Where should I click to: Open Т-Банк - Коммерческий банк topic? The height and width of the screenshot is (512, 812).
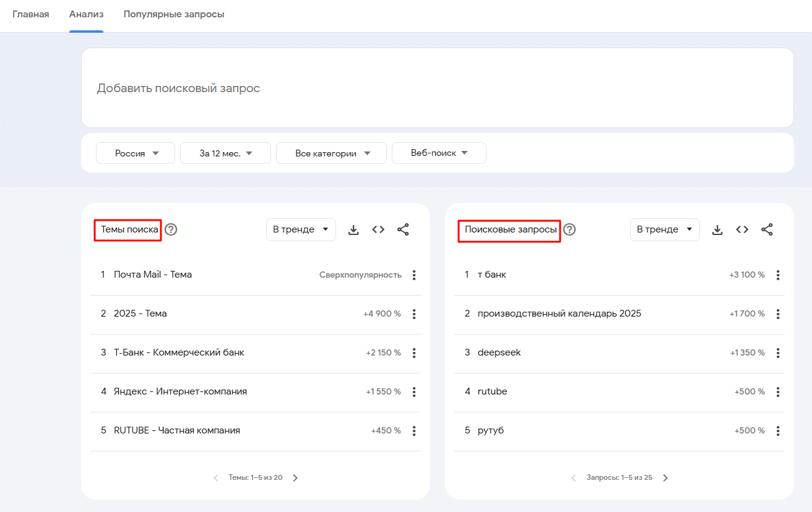click(x=179, y=352)
